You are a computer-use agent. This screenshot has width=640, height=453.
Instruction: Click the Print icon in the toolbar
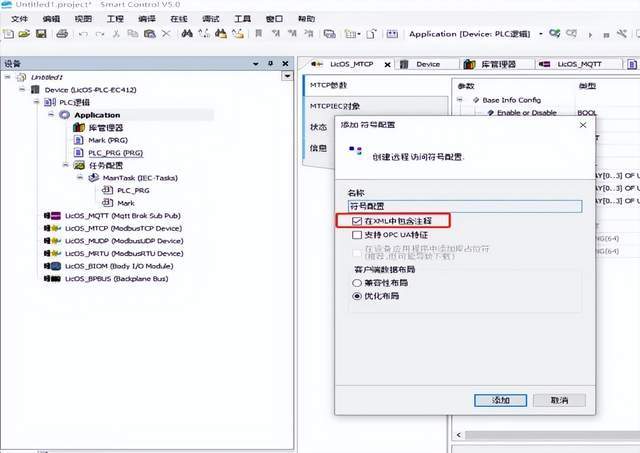point(62,34)
